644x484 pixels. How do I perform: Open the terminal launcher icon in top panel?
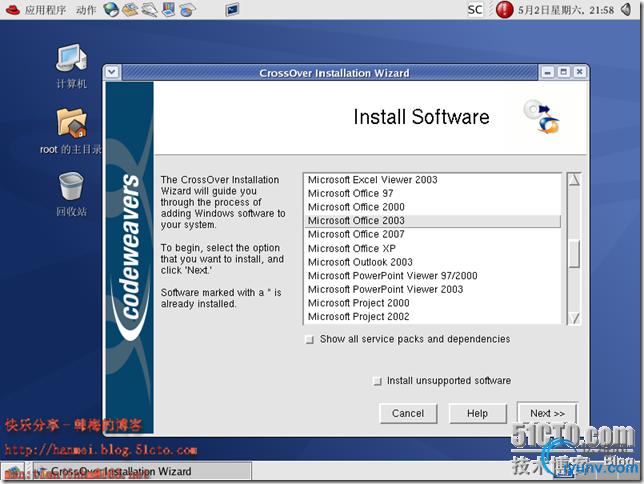coord(232,9)
